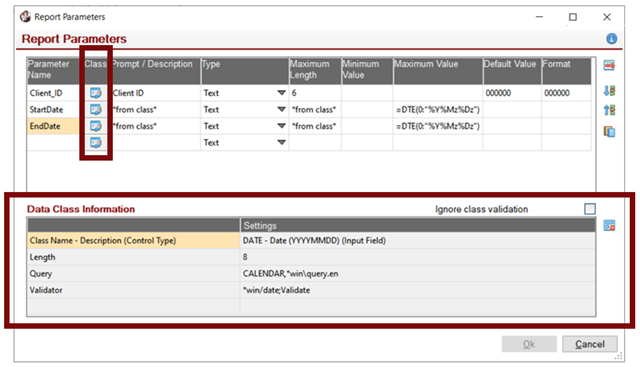Expand Type dropdown for EndDate
The width and height of the screenshot is (640, 367).
281,126
